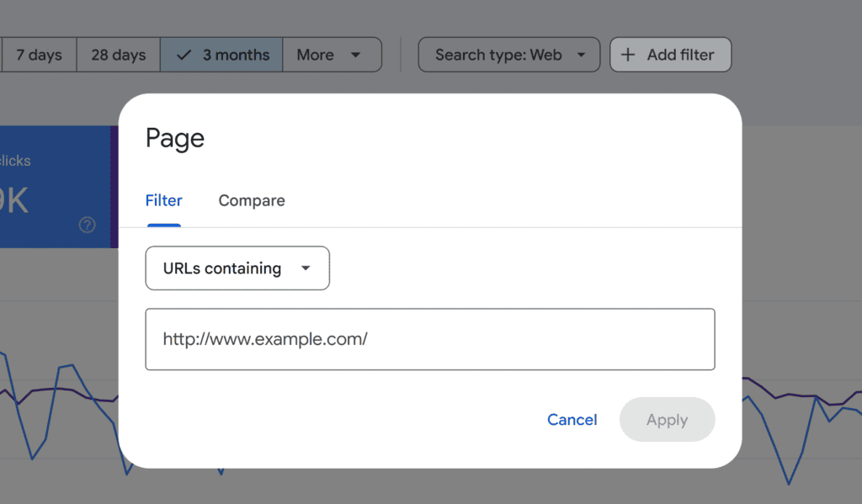Select the Filter tab
The height and width of the screenshot is (504, 862).
pyautogui.click(x=163, y=200)
